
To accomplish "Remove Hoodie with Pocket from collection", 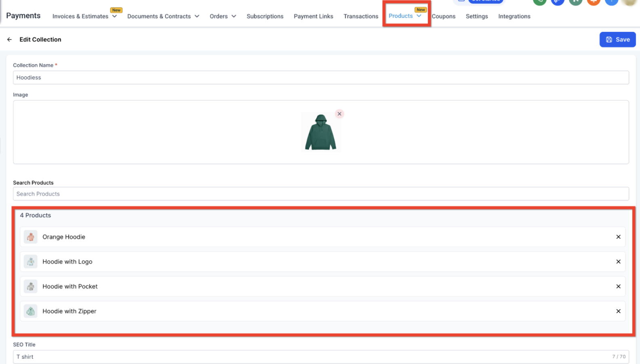I will pos(618,287).
